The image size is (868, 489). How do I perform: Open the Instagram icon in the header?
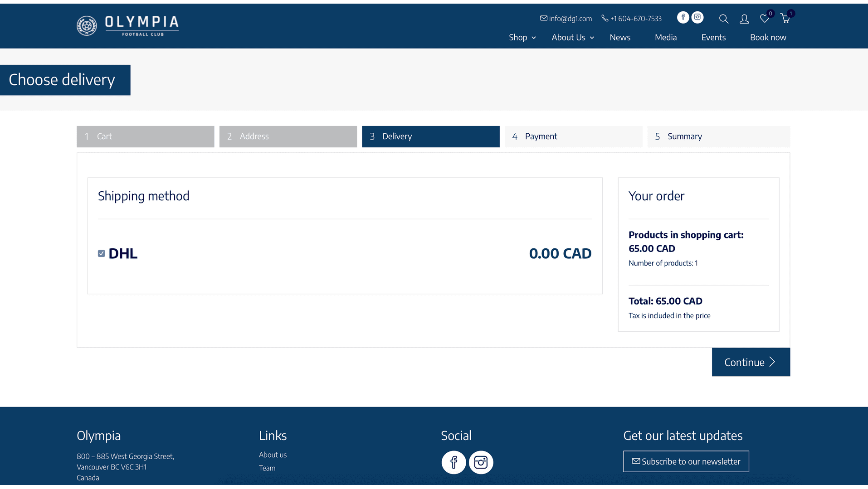(x=697, y=17)
